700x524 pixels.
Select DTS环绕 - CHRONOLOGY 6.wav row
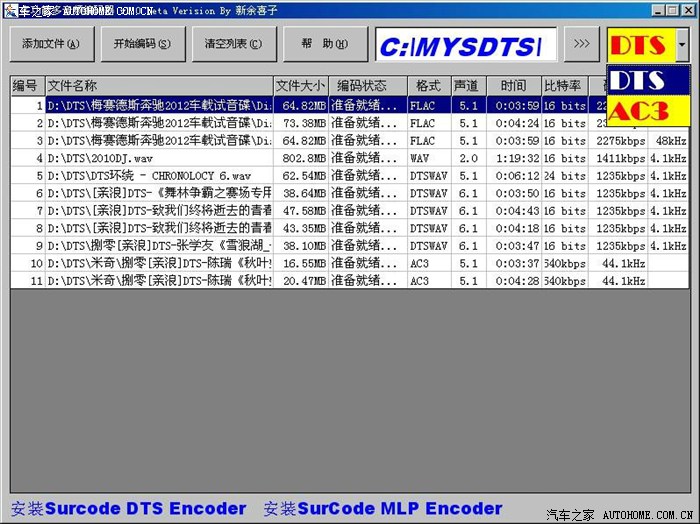click(159, 175)
